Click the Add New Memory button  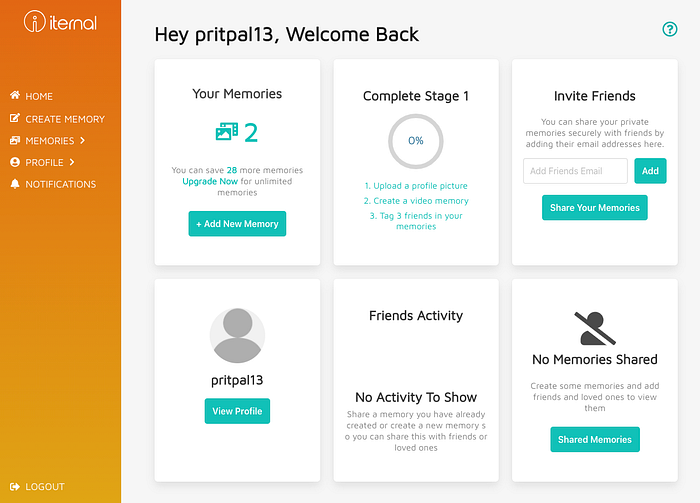click(x=237, y=224)
